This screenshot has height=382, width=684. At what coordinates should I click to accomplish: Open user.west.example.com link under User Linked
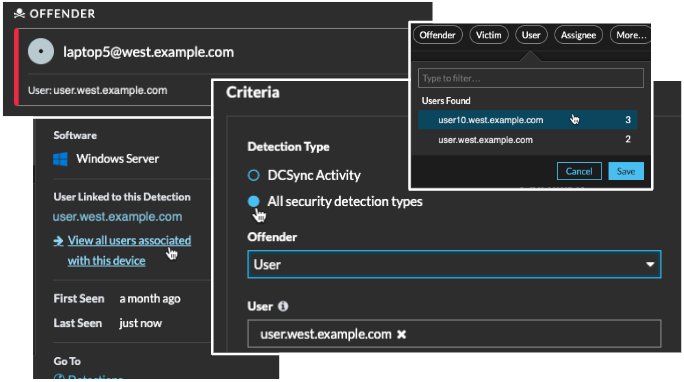(x=117, y=217)
